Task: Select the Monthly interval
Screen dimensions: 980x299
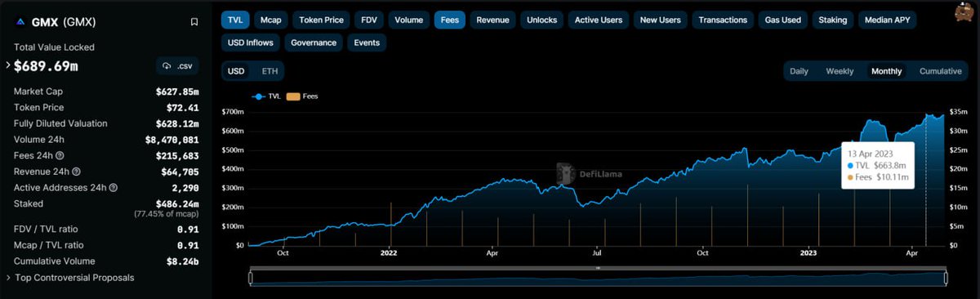Action: pos(886,71)
